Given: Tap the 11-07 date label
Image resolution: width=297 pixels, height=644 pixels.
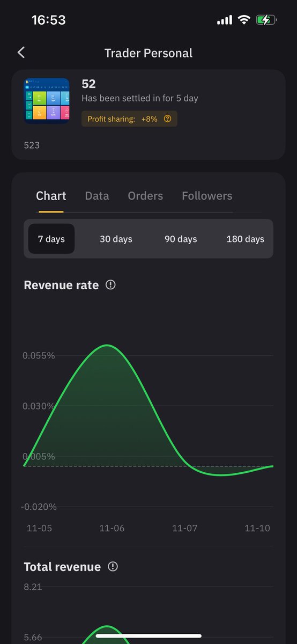Looking at the screenshot, I should [x=185, y=528].
